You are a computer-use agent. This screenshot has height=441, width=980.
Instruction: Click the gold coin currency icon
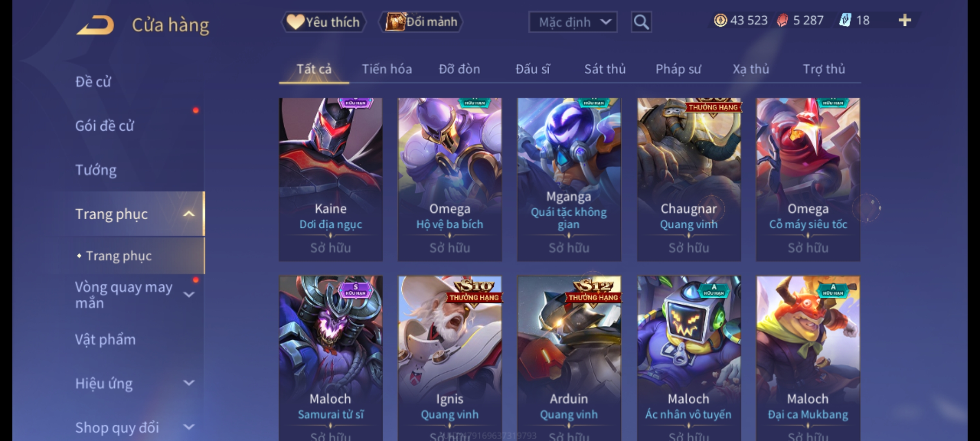(720, 20)
